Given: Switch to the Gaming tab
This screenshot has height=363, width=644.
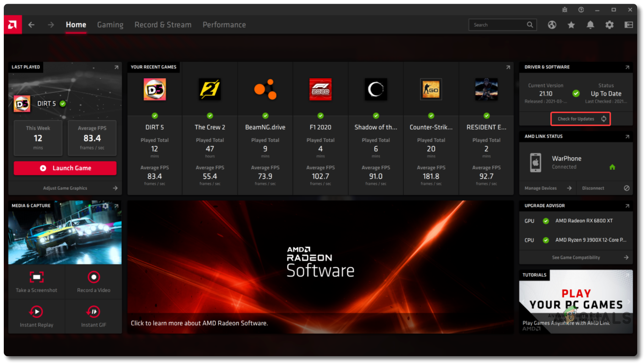Looking at the screenshot, I should pyautogui.click(x=110, y=25).
